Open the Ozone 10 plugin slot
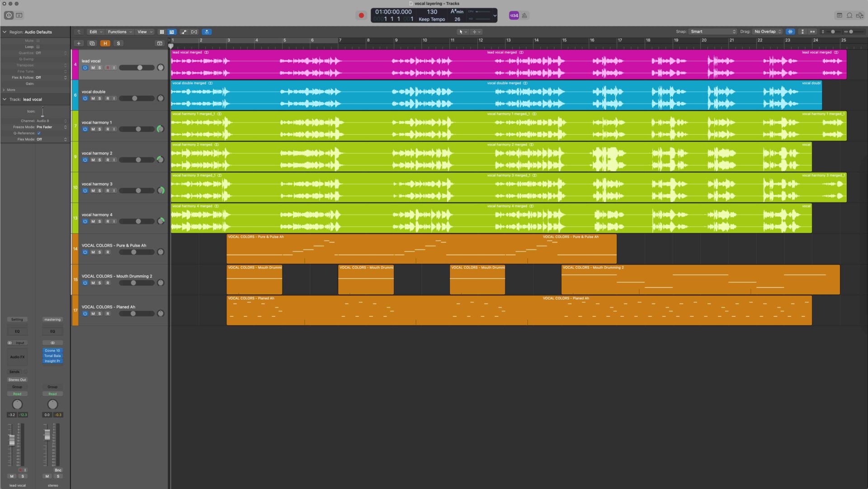The width and height of the screenshot is (868, 489). coord(52,350)
